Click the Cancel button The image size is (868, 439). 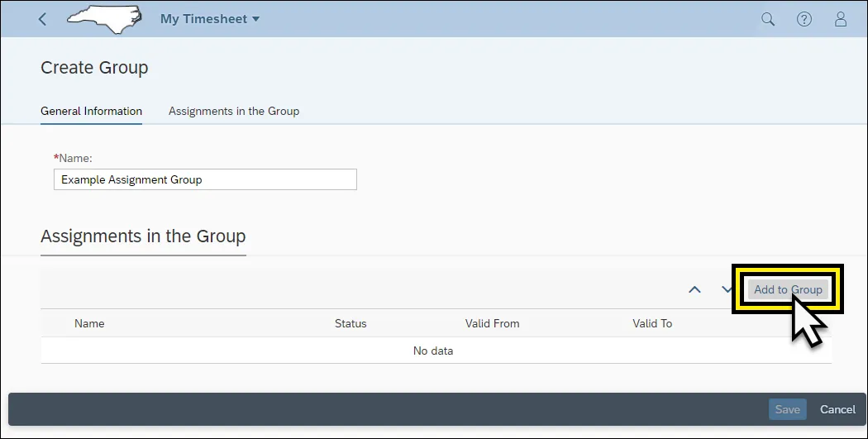(837, 409)
